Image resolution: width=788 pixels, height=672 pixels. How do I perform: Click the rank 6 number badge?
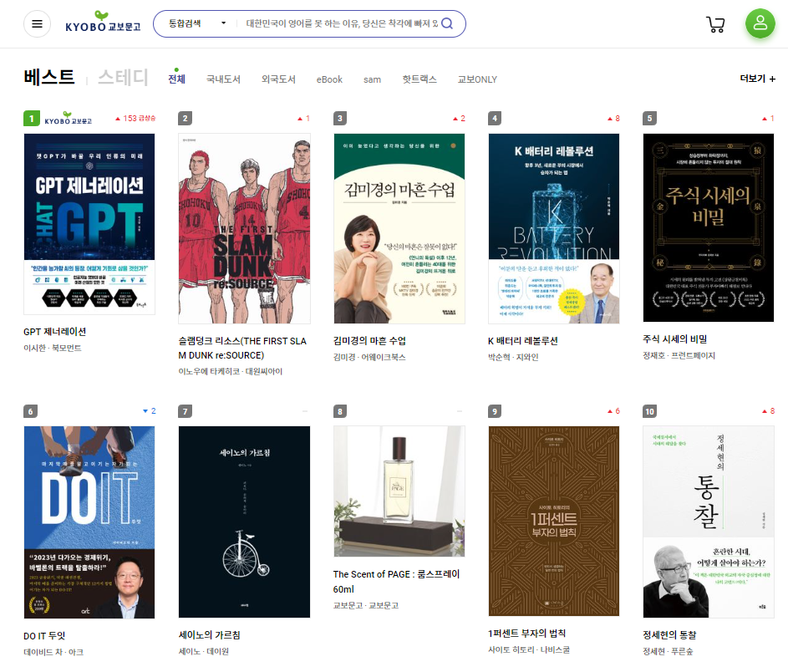[30, 412]
